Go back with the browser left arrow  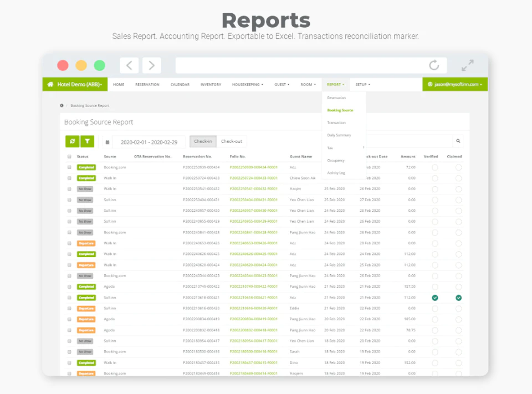click(129, 65)
